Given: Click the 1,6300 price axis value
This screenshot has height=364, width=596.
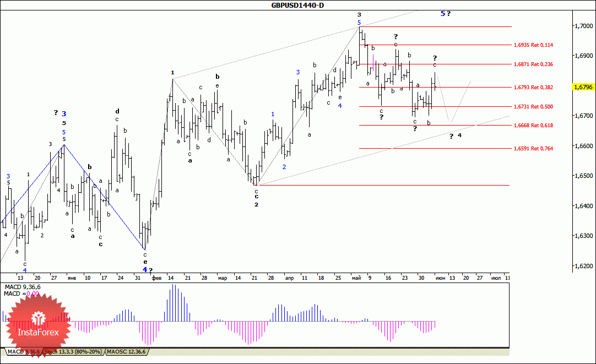Looking at the screenshot, I should tap(583, 236).
